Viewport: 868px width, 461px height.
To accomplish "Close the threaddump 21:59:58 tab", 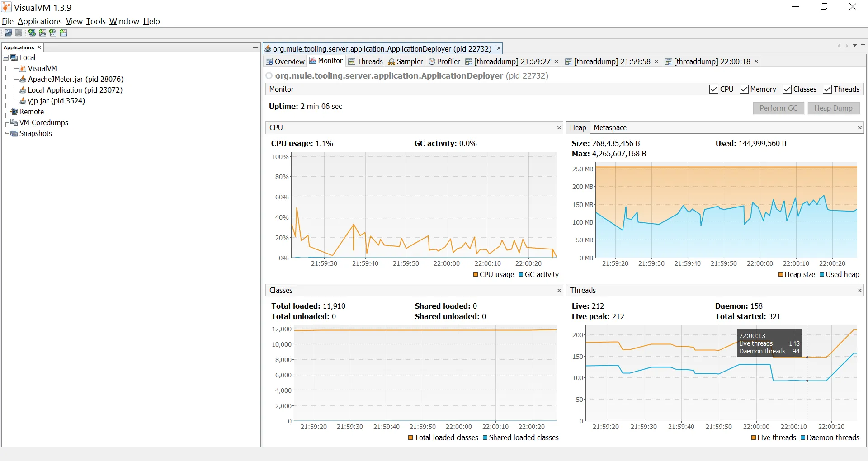I will [656, 61].
